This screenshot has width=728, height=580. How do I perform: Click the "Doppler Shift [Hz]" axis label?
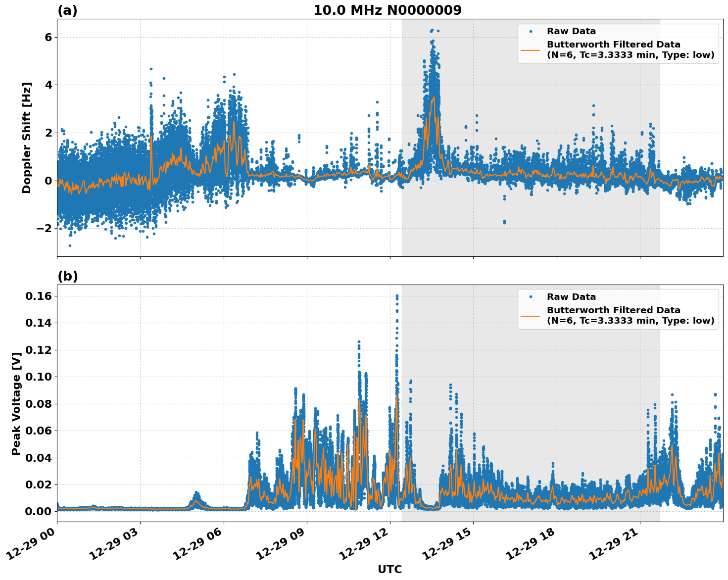(27, 138)
